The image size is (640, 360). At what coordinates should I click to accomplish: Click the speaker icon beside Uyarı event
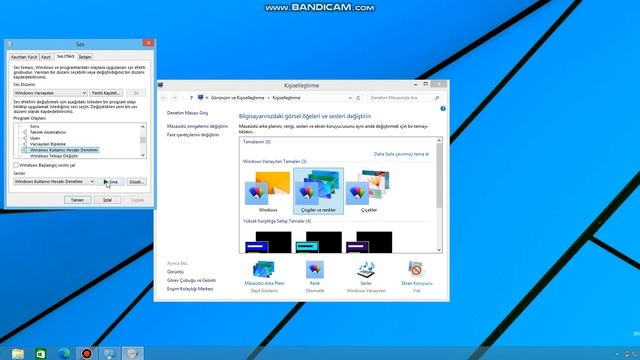pos(25,138)
